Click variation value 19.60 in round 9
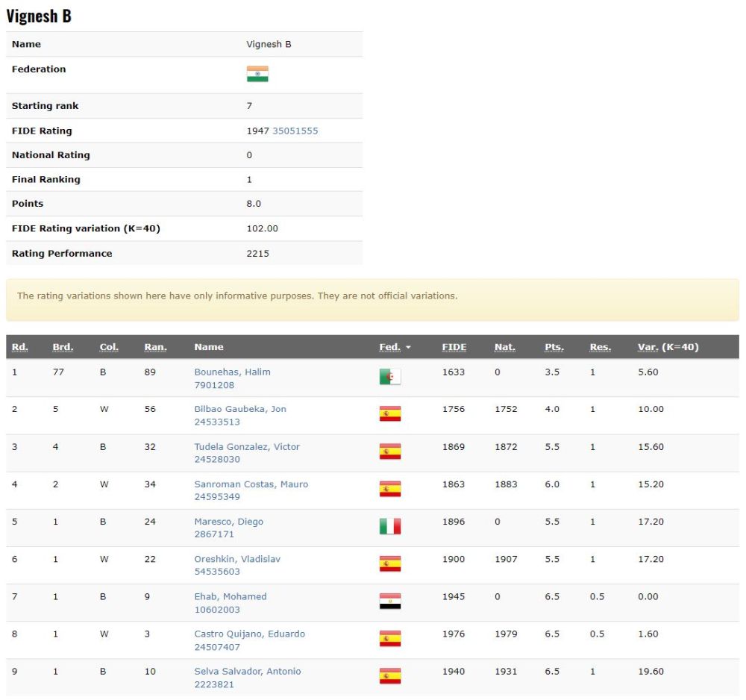Viewport: 746px width, 700px height. point(651,672)
